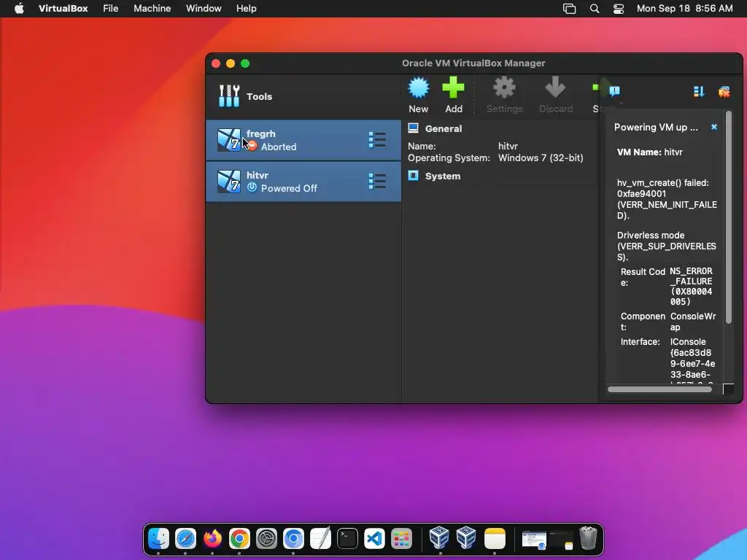
Task: Click the 'Powered Off' status text
Action: coord(289,188)
